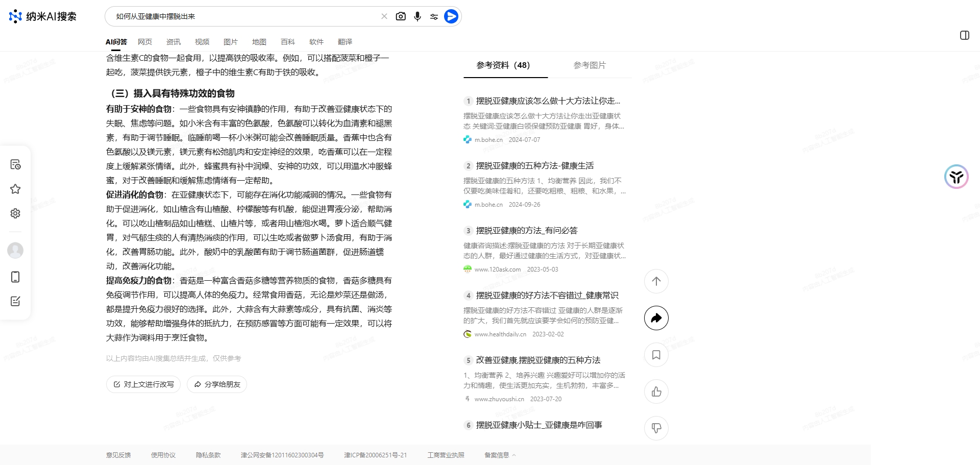This screenshot has width=980, height=465.
Task: Toggle the thumbs-down dislike button
Action: coord(656,428)
